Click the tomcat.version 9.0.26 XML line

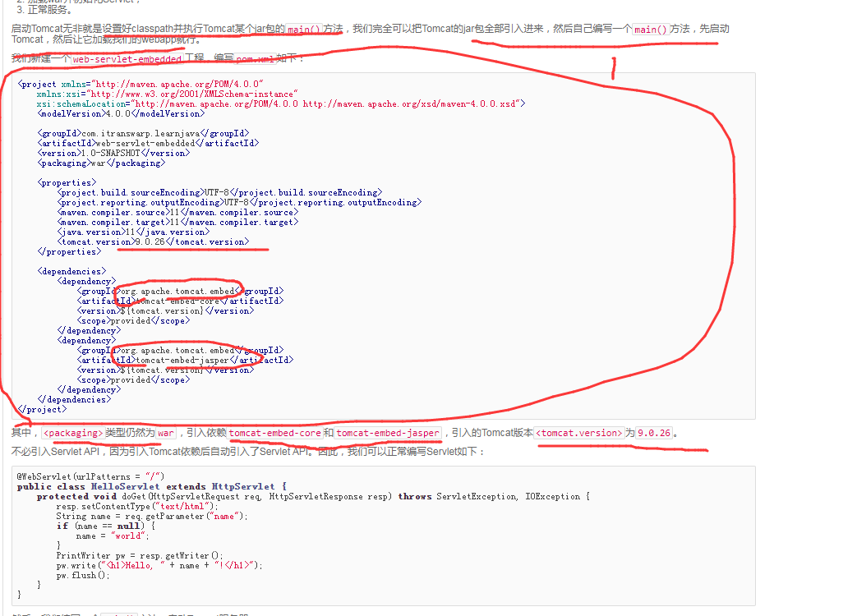[153, 241]
